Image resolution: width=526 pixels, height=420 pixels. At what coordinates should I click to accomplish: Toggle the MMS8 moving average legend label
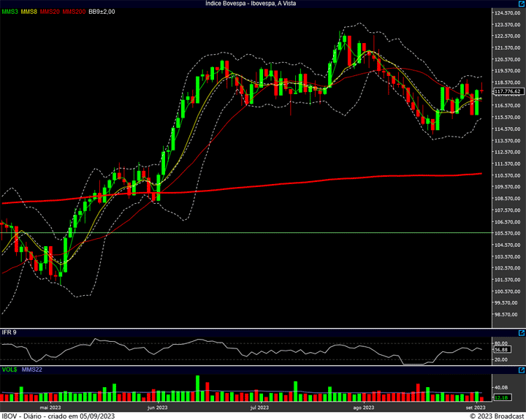29,12
